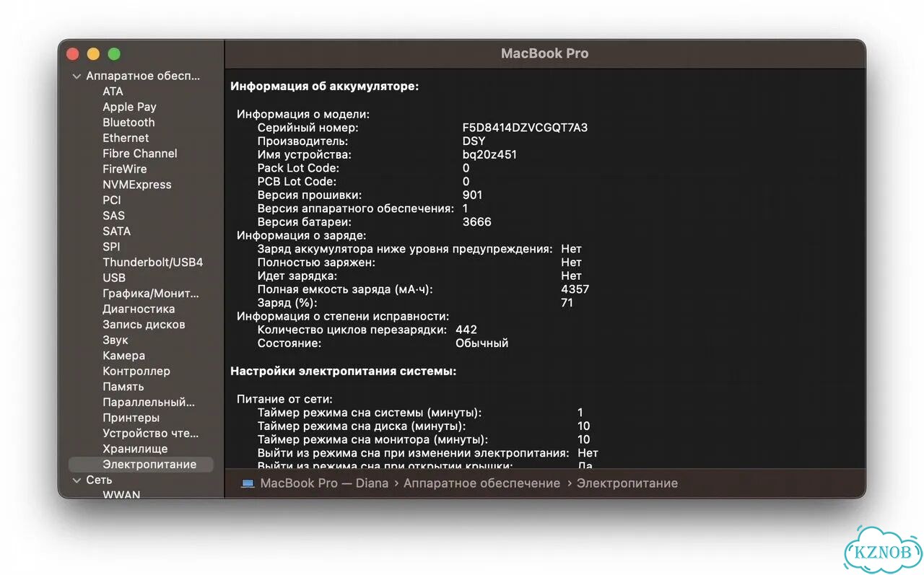Image resolution: width=924 pixels, height=575 pixels.
Task: Open the Принтеры entry
Action: click(x=131, y=418)
